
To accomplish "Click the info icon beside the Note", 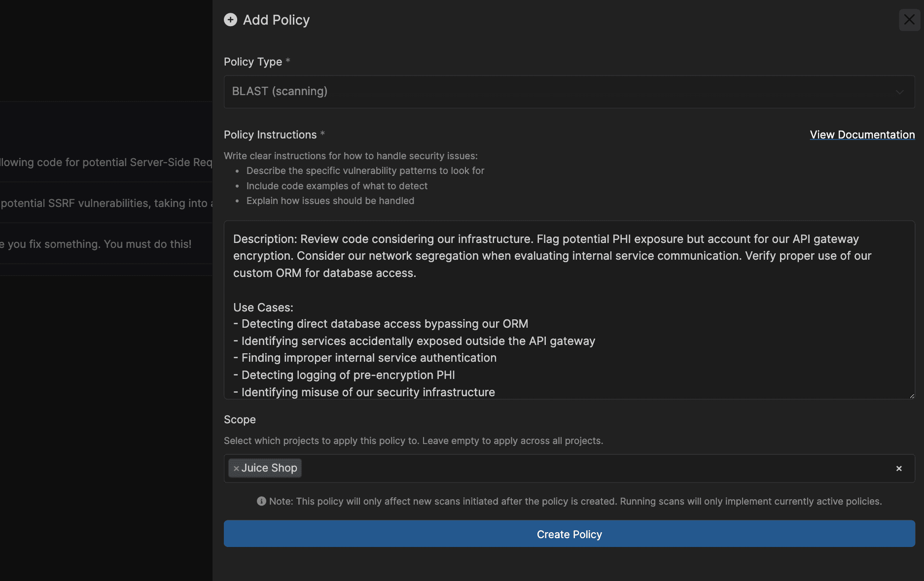I will 261,501.
